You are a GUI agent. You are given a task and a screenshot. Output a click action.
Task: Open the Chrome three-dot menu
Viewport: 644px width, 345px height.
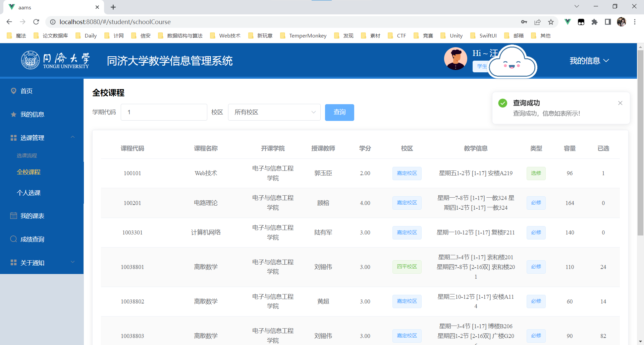(635, 22)
